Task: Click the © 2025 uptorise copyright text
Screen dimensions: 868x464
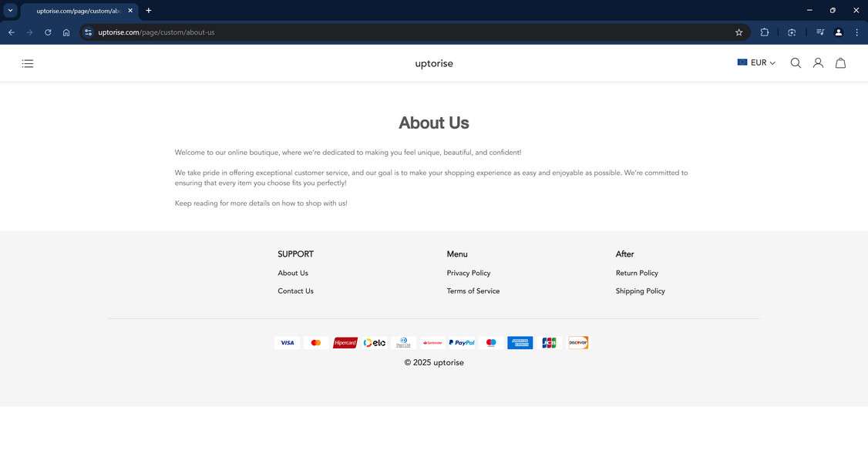Action: [x=434, y=363]
